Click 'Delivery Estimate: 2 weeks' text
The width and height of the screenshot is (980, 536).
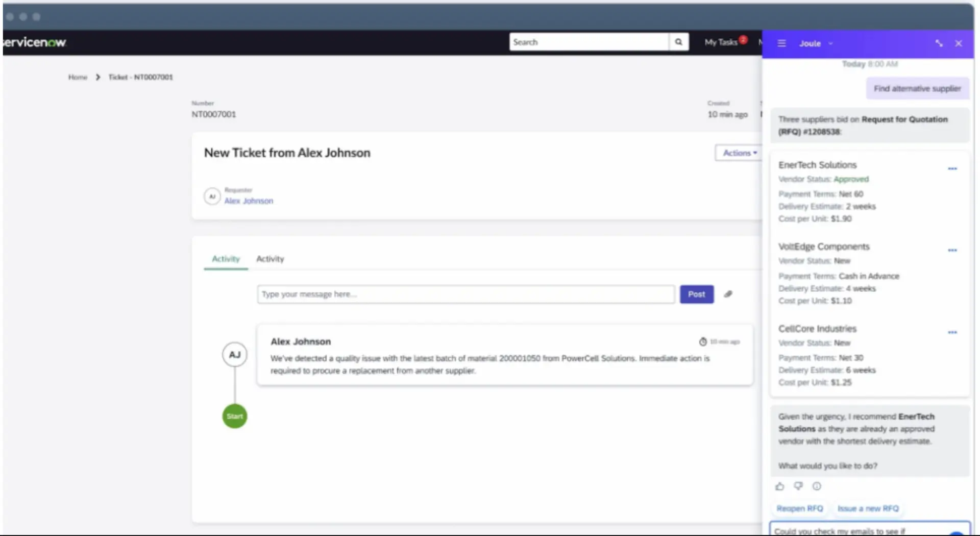click(827, 206)
